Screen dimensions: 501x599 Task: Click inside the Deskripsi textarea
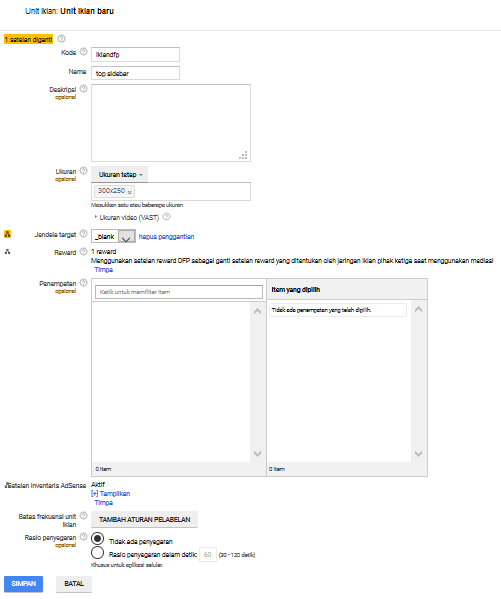(x=171, y=123)
